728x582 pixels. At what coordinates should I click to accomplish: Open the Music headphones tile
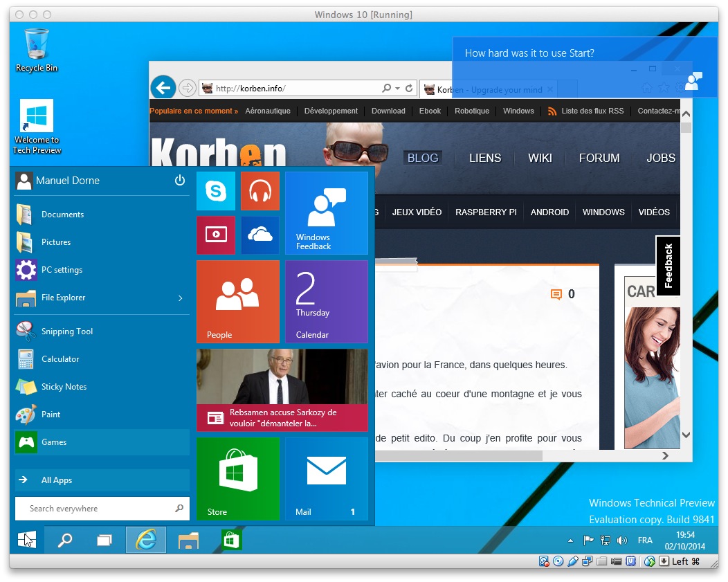point(260,191)
